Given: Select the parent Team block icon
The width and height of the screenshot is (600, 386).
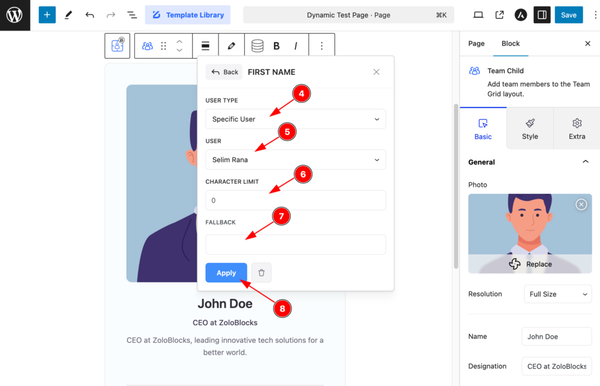Looking at the screenshot, I should point(117,46).
